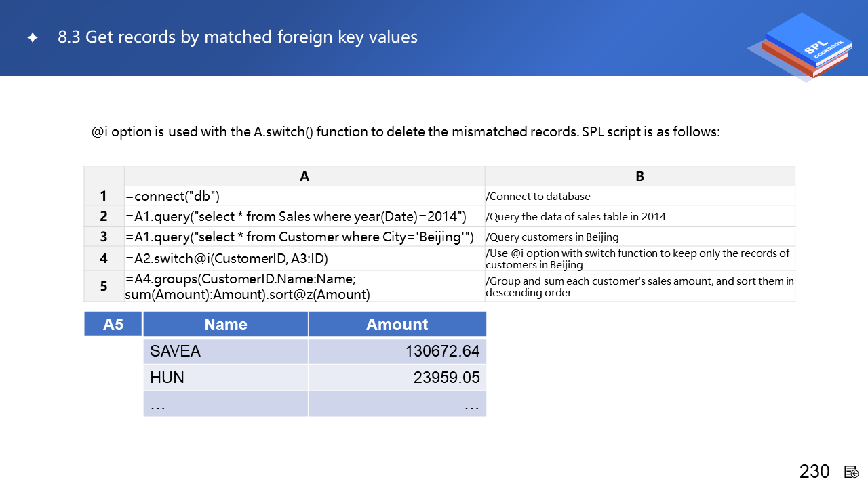This screenshot has height=488, width=868.
Task: Click the A5 result label
Action: click(x=113, y=324)
